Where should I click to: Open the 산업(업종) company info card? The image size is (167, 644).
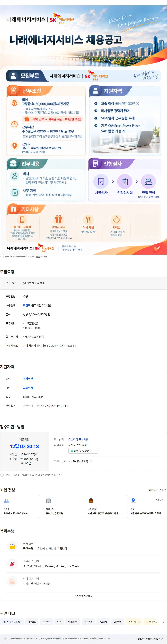coord(105,506)
